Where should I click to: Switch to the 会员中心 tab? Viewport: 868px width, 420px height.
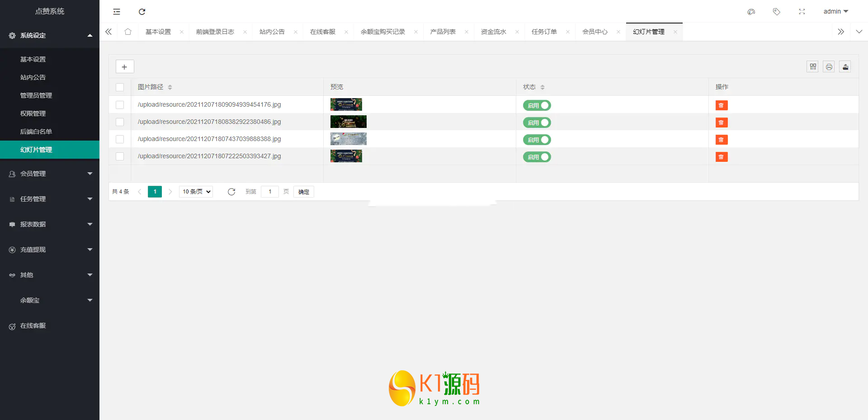point(595,32)
